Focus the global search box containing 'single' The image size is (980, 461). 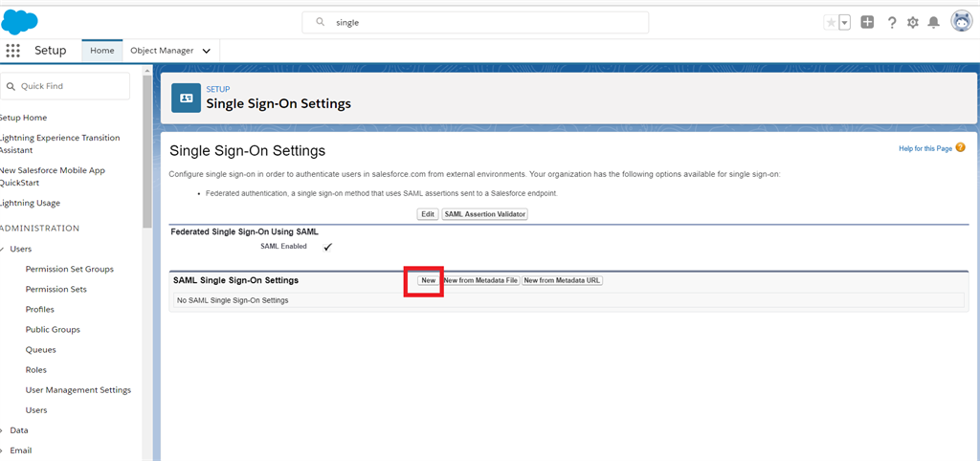pyautogui.click(x=475, y=23)
